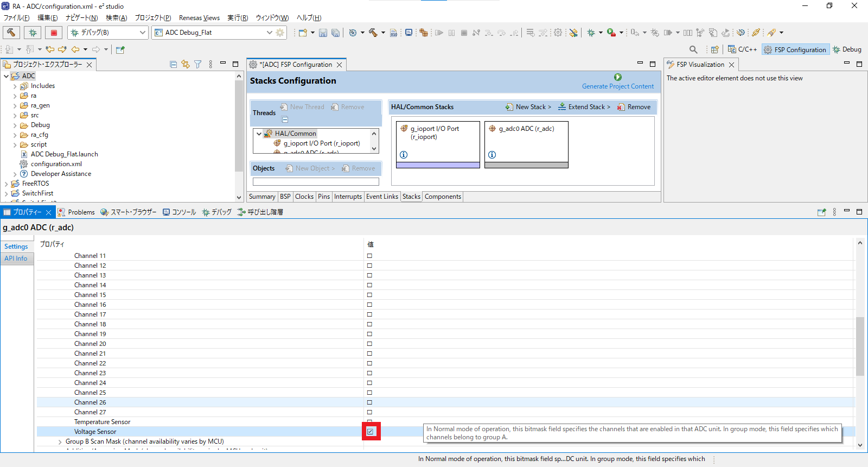Click the project explorer scroll down arrow
The image size is (868, 467).
[239, 198]
